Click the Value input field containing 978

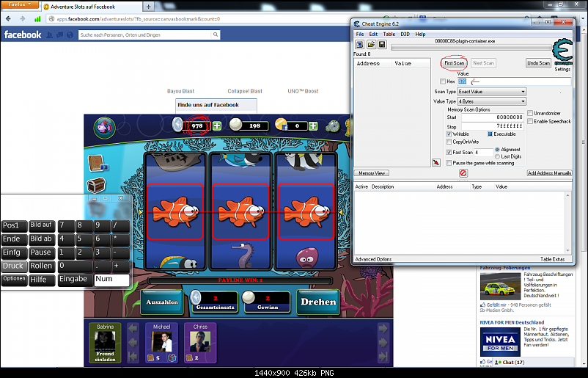coord(514,81)
